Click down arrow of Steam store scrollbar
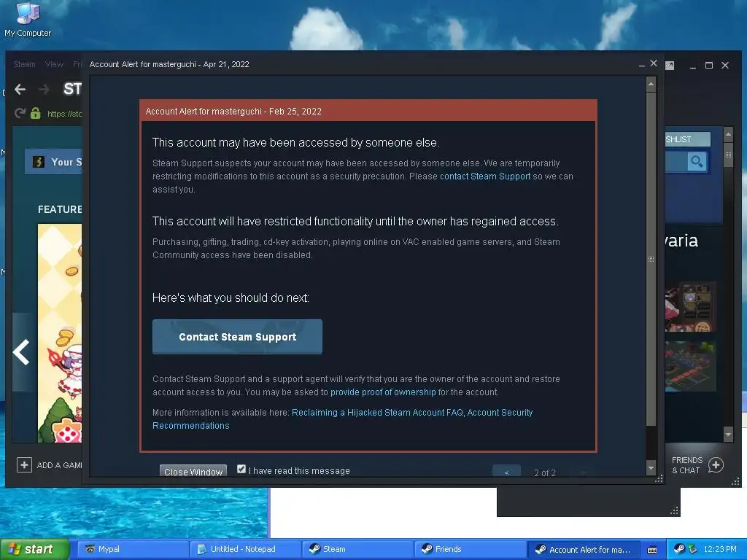The width and height of the screenshot is (747, 560). [x=728, y=435]
